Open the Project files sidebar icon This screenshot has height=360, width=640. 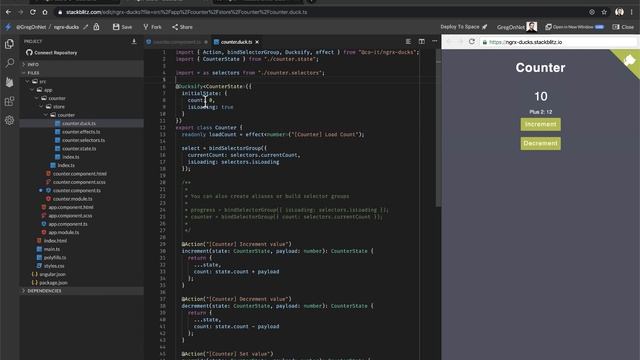coord(9,44)
